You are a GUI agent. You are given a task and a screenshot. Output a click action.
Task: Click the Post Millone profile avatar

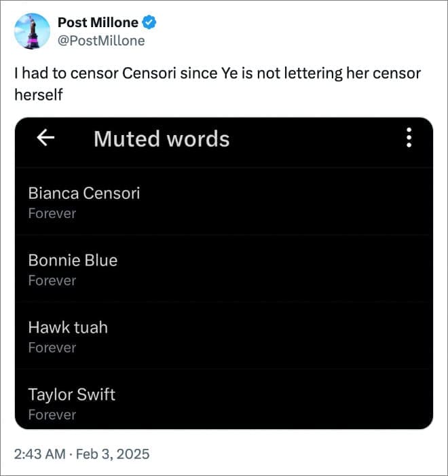click(32, 31)
